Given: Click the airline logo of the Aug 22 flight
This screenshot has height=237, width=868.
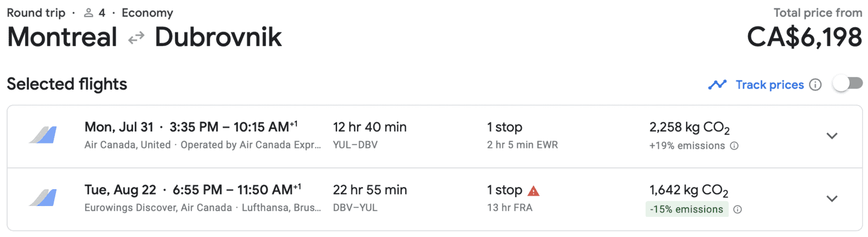Looking at the screenshot, I should [43, 198].
